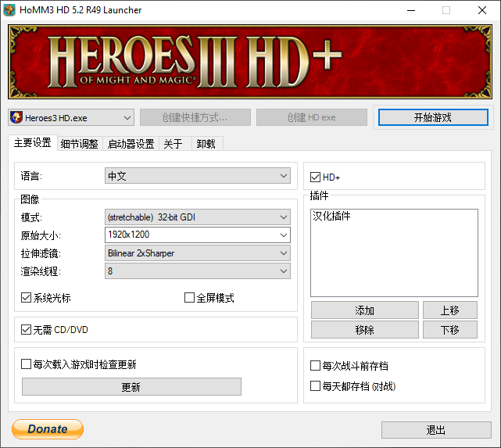
Task: Open the 渲染线程 dropdown showing 8
Action: coord(198,271)
